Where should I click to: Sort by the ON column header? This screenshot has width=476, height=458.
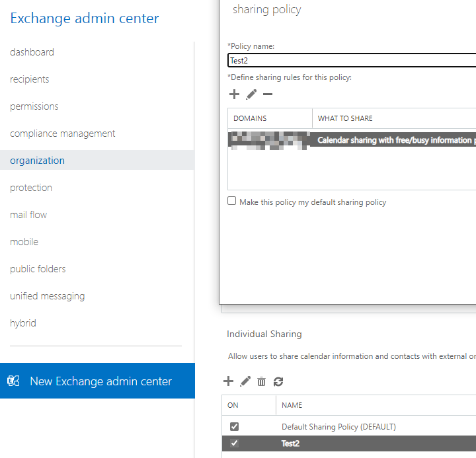(x=249, y=405)
